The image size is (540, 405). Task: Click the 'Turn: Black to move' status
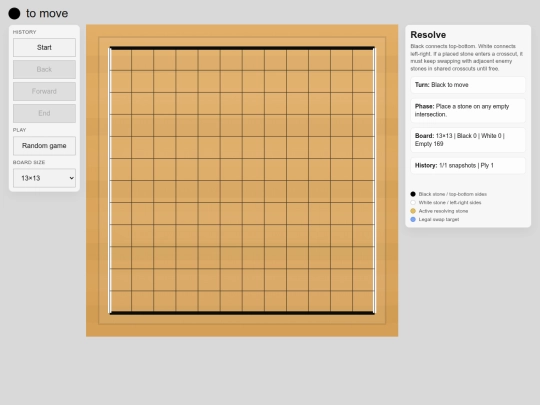[x=468, y=85]
